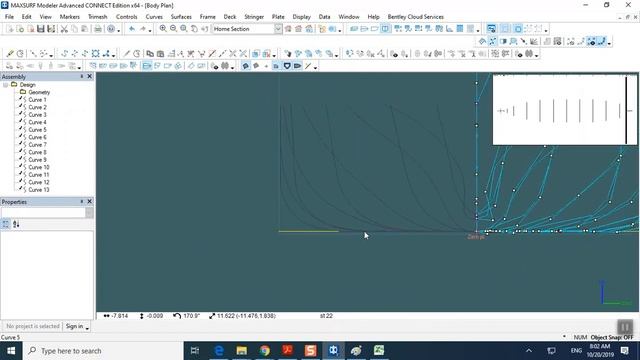Open the Surfaces menu
The image size is (640, 360).
[x=181, y=17]
